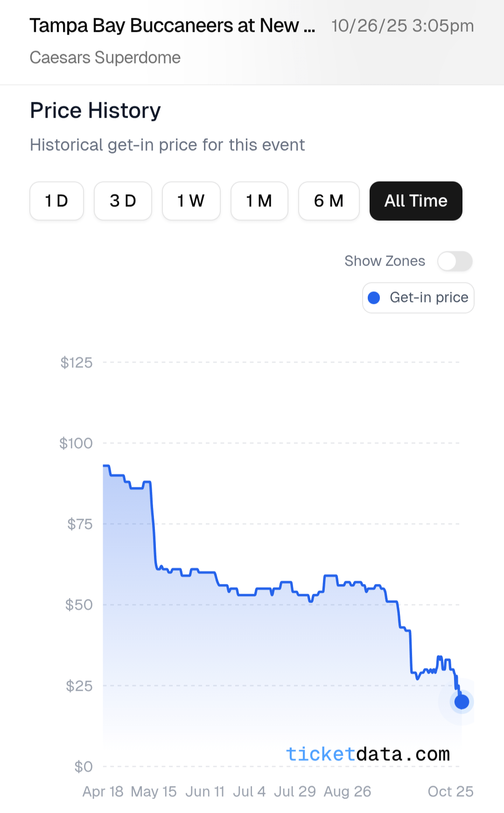504x813 pixels.
Task: Click the $50 y-axis price label
Action: point(79,605)
